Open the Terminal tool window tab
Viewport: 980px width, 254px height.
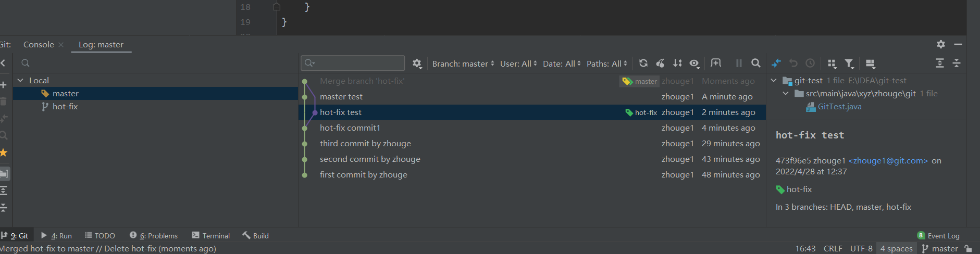pyautogui.click(x=210, y=236)
